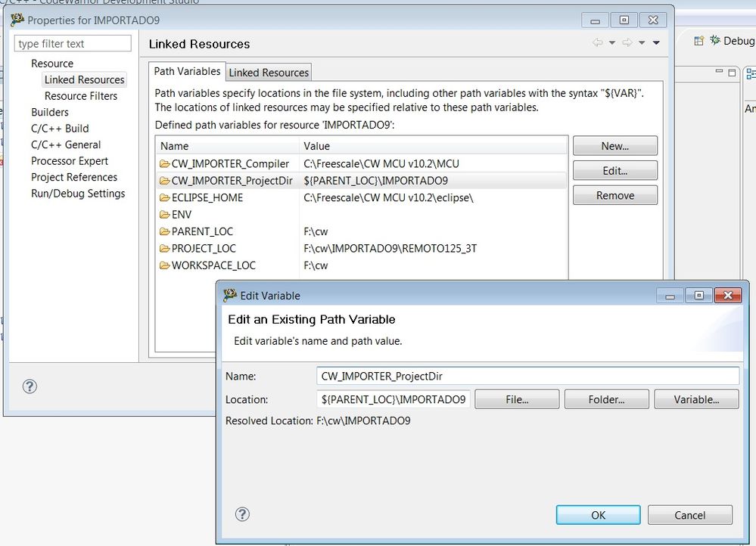This screenshot has height=546, width=756.
Task: Click Cancel in Edit Variable dialog
Action: [690, 515]
